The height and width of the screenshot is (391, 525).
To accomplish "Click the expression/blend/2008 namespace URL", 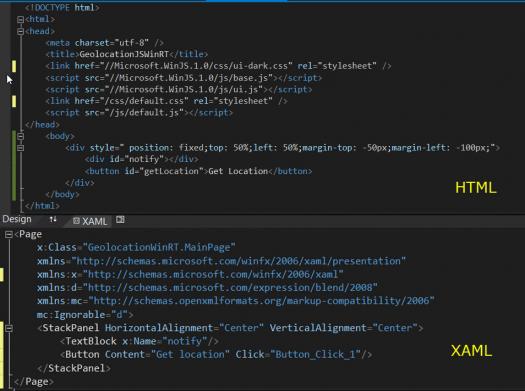I will (230, 288).
